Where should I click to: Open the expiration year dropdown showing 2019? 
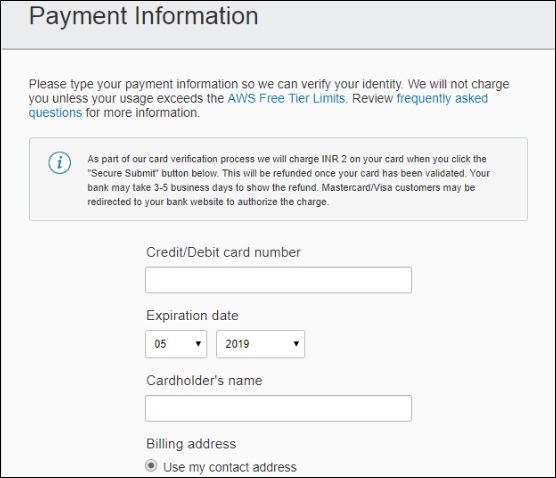click(x=260, y=344)
